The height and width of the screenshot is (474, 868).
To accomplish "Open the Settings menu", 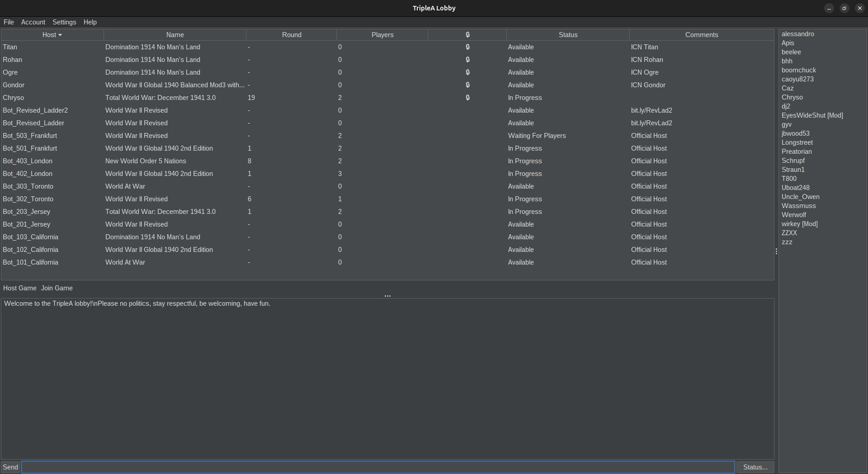I will (x=64, y=22).
